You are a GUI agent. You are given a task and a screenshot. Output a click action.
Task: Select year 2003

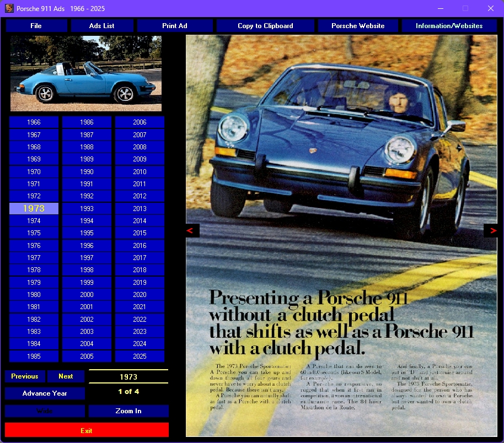coord(87,332)
